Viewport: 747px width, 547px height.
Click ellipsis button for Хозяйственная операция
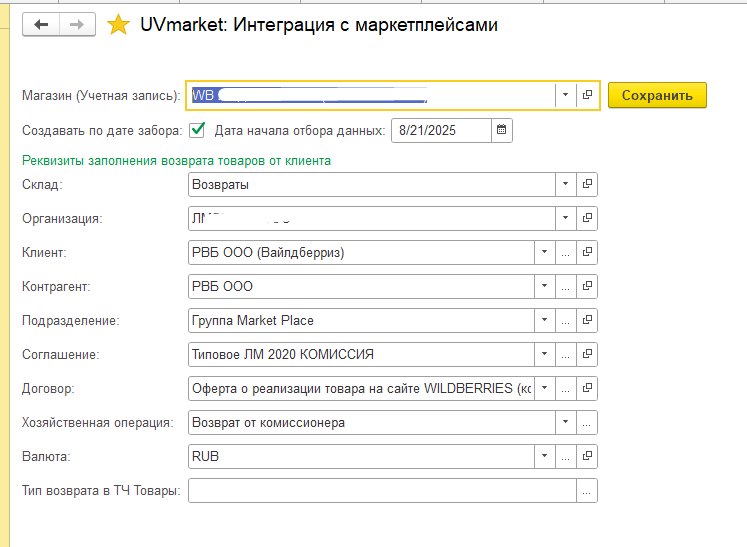point(587,423)
